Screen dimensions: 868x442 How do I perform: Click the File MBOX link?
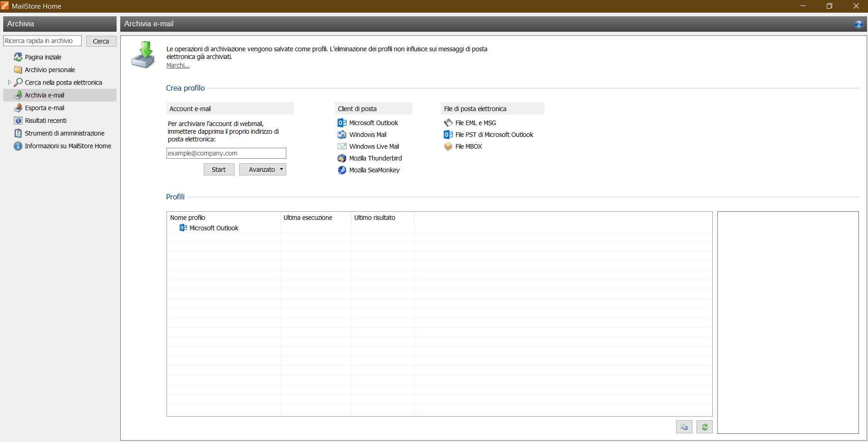tap(469, 146)
